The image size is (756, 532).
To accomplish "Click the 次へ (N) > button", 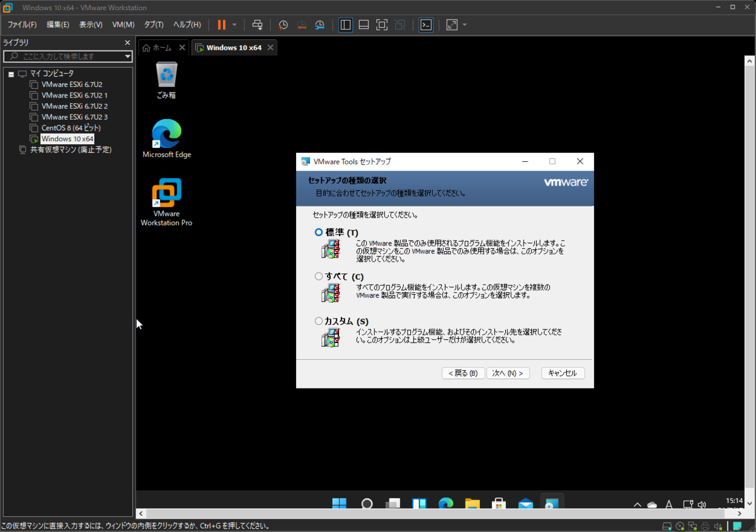I will pyautogui.click(x=508, y=373).
